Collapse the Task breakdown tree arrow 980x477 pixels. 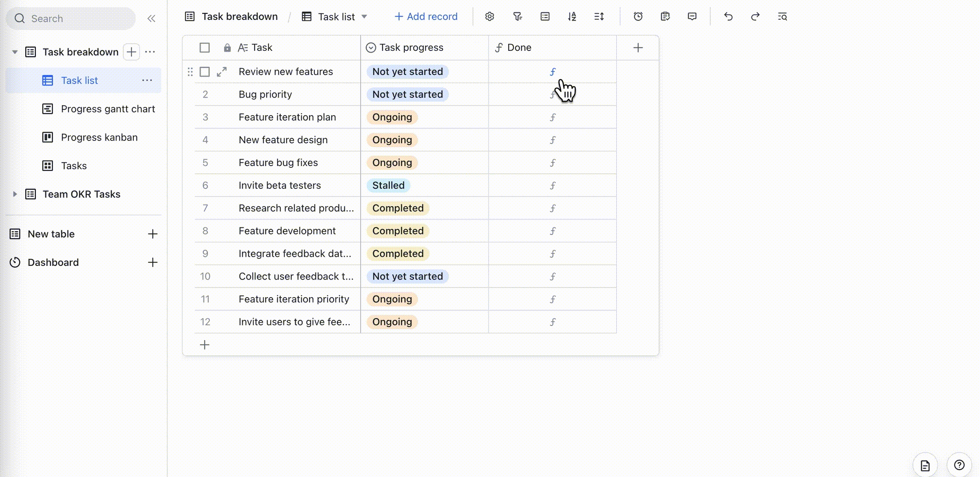pyautogui.click(x=15, y=52)
